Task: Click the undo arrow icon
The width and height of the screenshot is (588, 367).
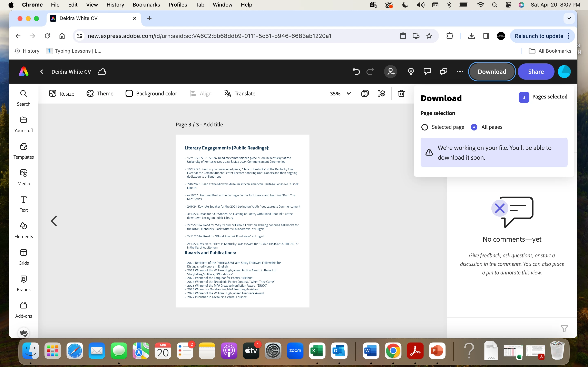Action: 356,72
